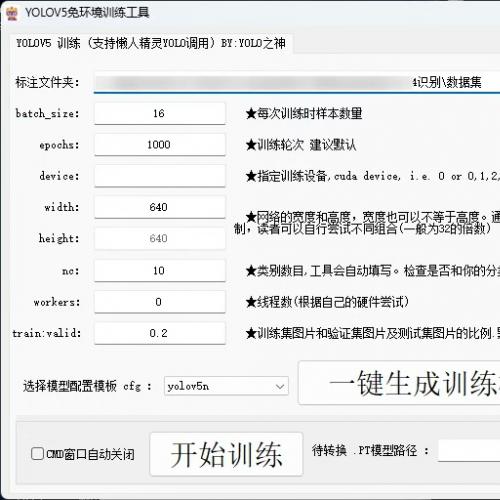Click the YOLOV5 app icon in title bar
The height and width of the screenshot is (500, 500).
tap(12, 13)
